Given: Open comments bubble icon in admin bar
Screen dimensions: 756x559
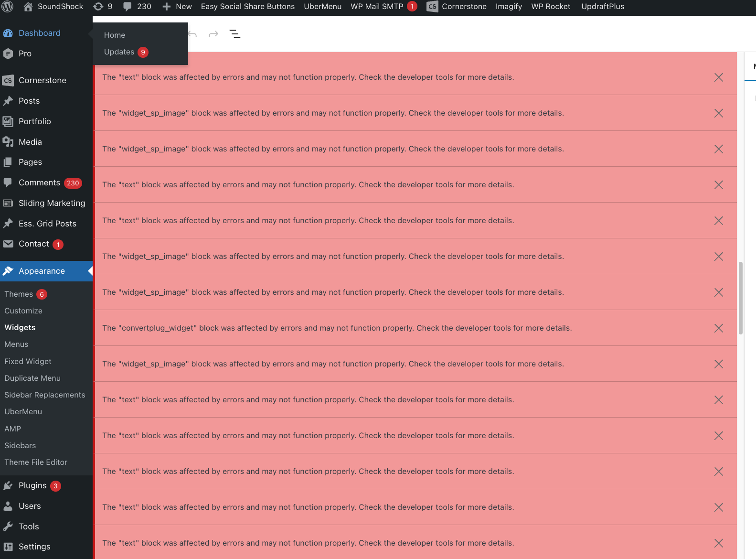Looking at the screenshot, I should (128, 7).
